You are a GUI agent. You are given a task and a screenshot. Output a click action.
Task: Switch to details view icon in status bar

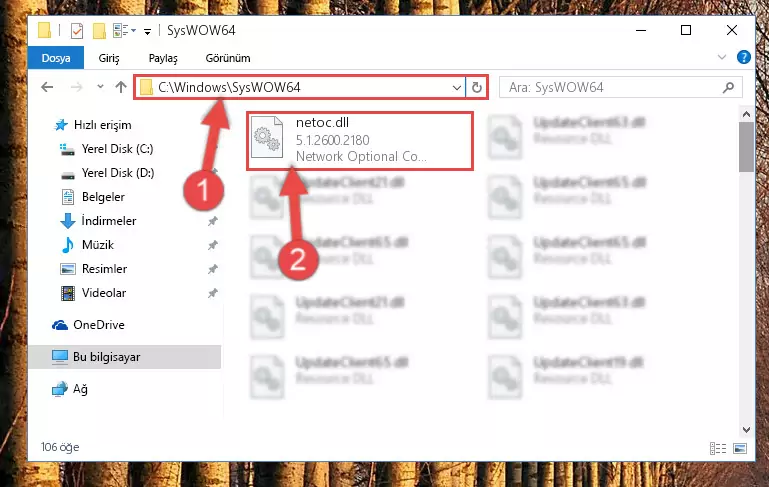pyautogui.click(x=718, y=448)
